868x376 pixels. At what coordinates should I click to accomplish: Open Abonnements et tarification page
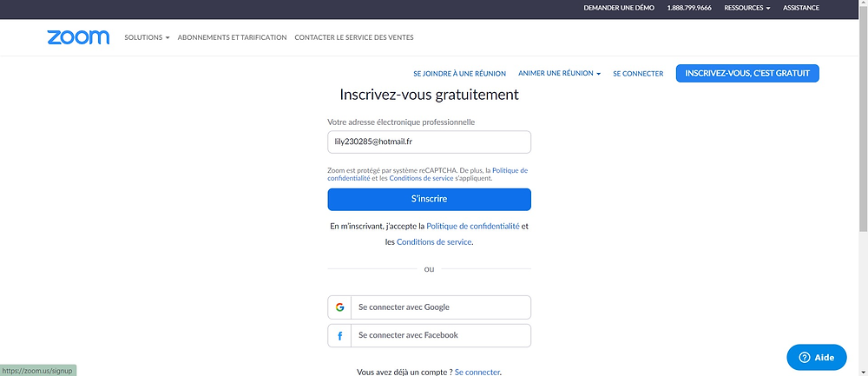pos(232,37)
